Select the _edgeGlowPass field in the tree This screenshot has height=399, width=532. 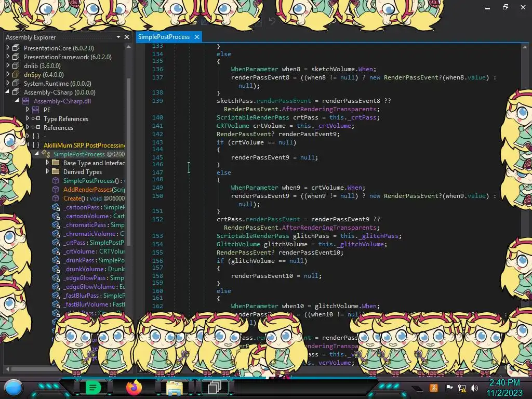point(94,278)
